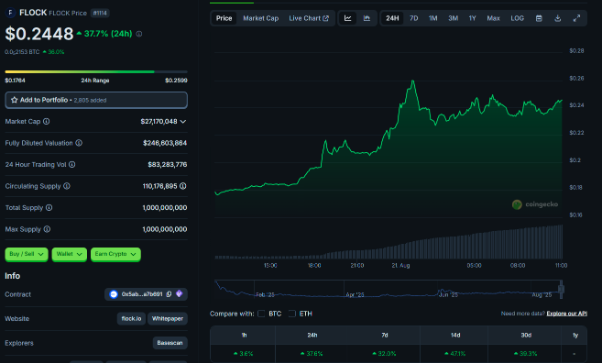This screenshot has width=602, height=363.
Task: Click Add to Portfolio button
Action: pyautogui.click(x=96, y=100)
